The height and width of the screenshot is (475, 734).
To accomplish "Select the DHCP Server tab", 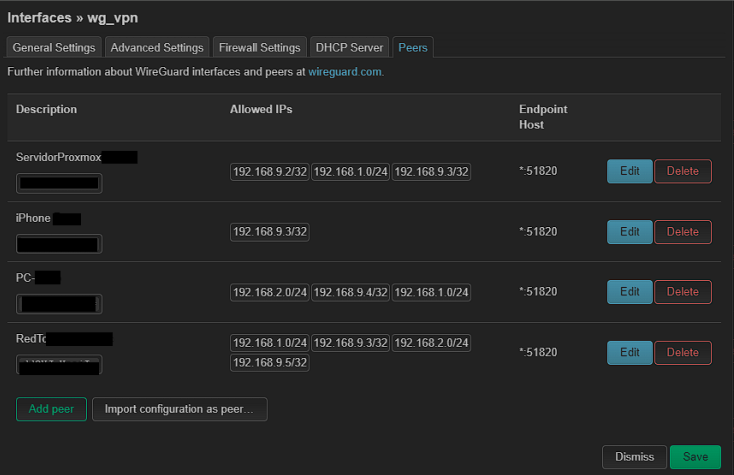I will tap(349, 47).
